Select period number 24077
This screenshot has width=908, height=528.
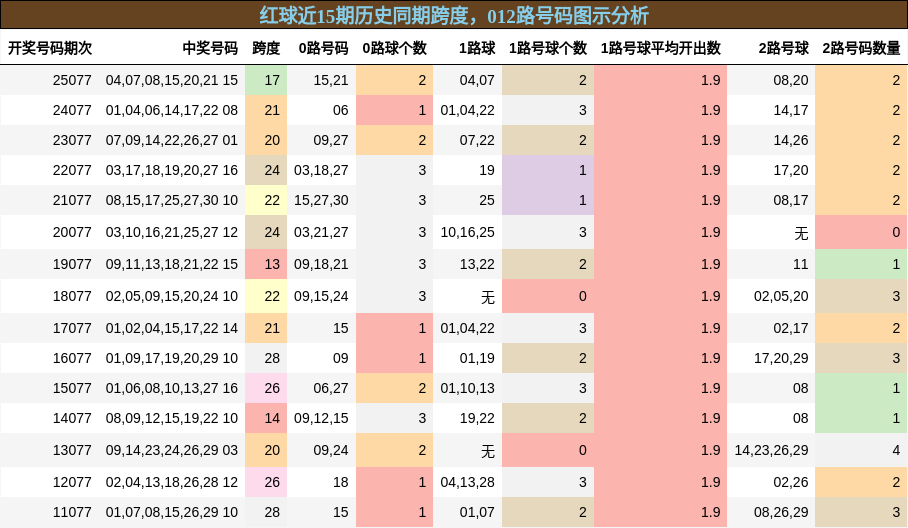(72, 110)
